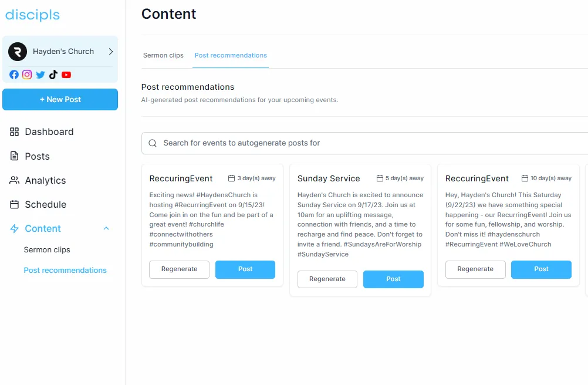588x385 pixels.
Task: Switch to the Sermon clips tab
Action: point(163,55)
